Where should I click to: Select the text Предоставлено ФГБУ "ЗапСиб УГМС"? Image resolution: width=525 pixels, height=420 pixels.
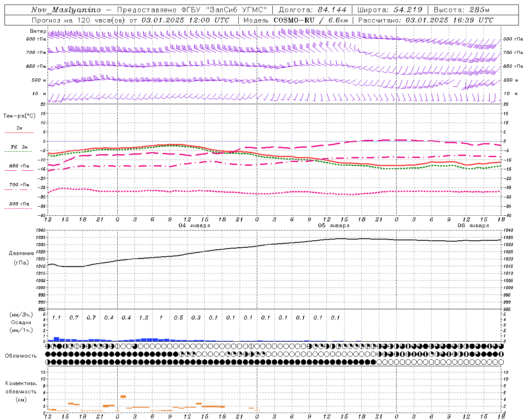coord(192,10)
